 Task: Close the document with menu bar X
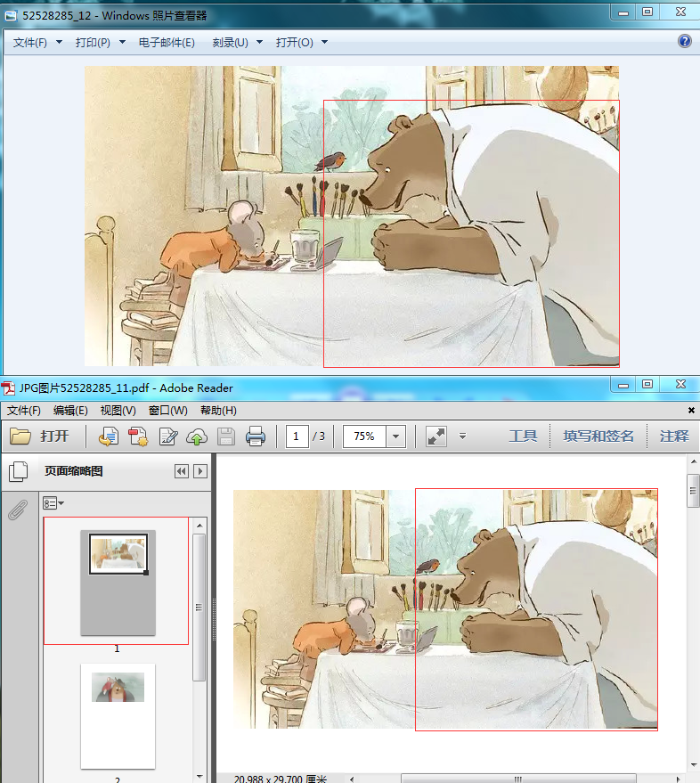click(691, 410)
